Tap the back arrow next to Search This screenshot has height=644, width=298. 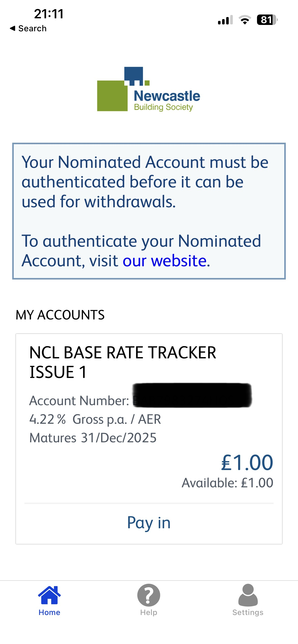(12, 28)
